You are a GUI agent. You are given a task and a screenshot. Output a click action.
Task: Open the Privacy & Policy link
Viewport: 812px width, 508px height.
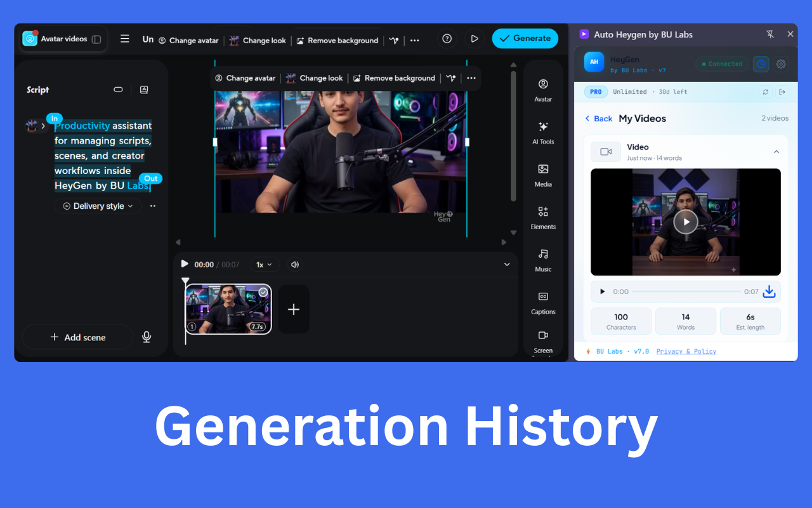(x=686, y=351)
